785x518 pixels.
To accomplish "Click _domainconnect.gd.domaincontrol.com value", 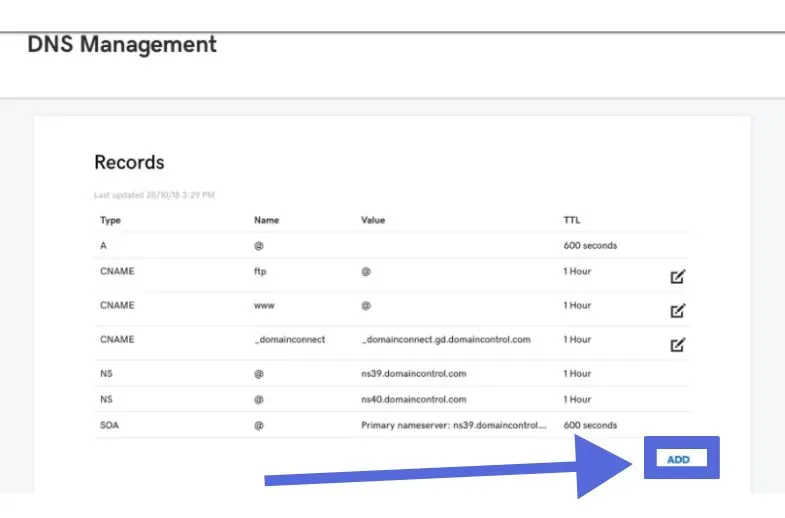I will click(x=446, y=339).
